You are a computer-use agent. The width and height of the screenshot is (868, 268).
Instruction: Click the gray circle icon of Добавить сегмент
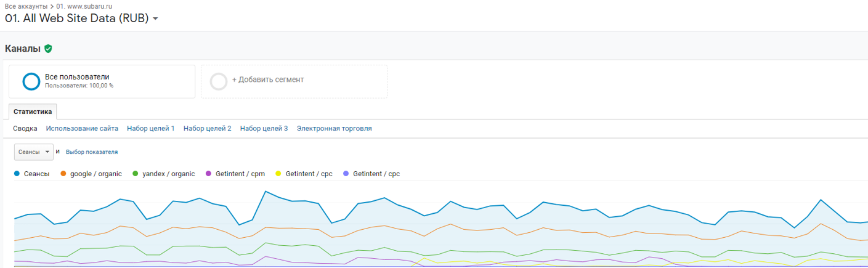coord(219,81)
